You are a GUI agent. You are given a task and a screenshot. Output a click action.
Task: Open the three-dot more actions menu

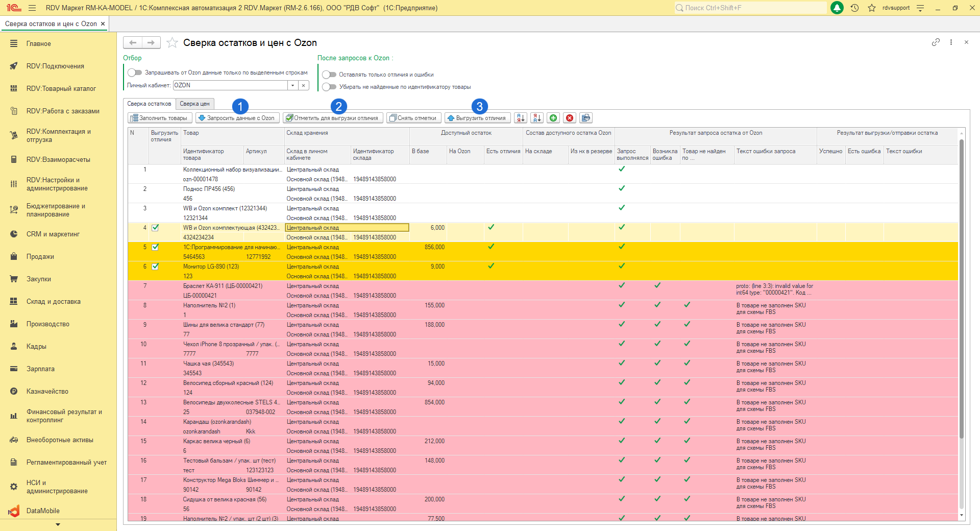tap(951, 42)
